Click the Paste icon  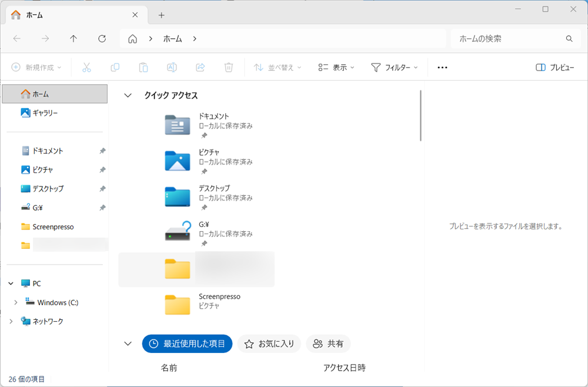tap(143, 67)
